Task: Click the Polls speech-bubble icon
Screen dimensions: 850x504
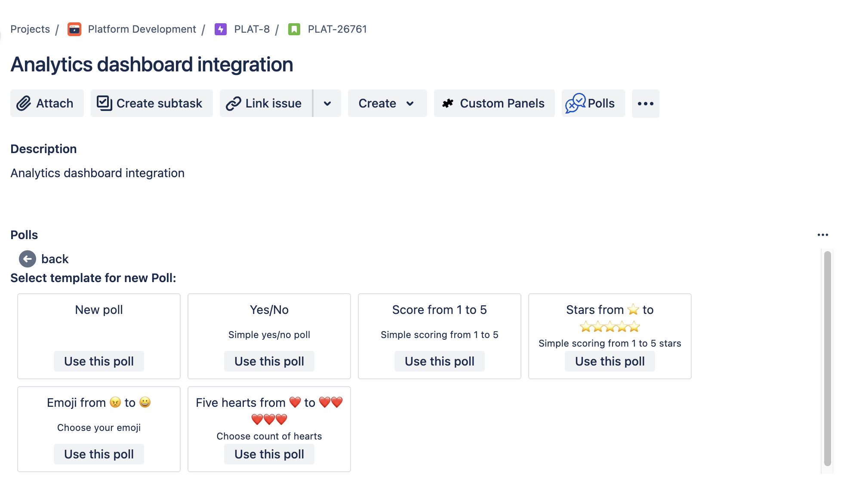Action: tap(575, 103)
